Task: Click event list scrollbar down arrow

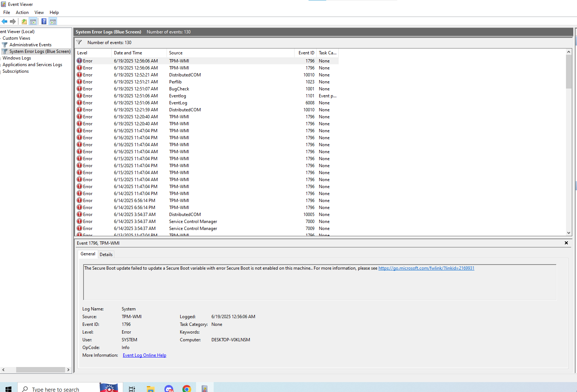Action: click(x=569, y=233)
